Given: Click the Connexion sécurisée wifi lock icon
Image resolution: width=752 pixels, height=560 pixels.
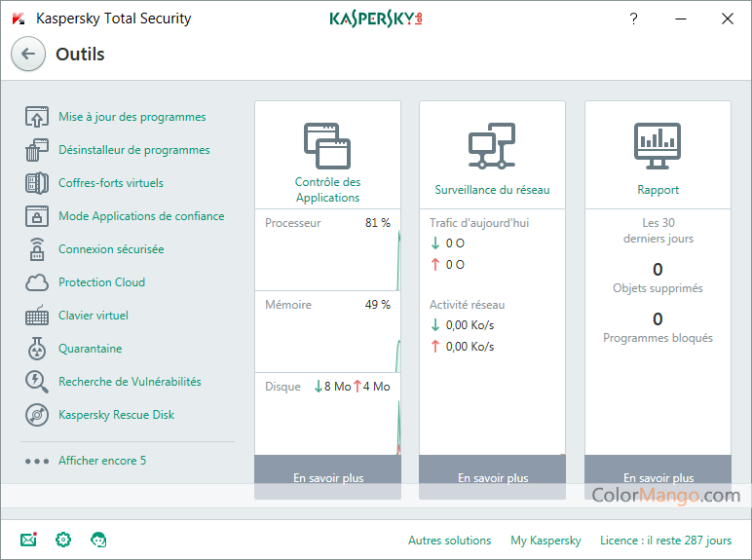Looking at the screenshot, I should point(37,249).
